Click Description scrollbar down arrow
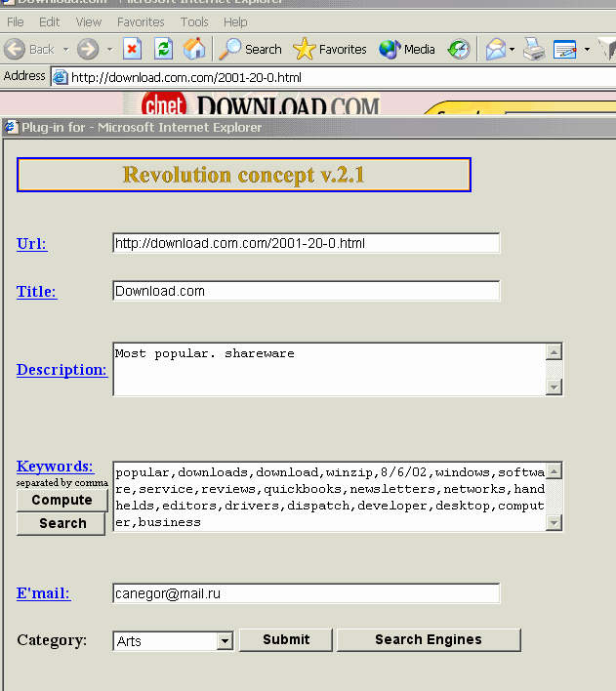Viewport: 616px width, 691px height. point(554,387)
